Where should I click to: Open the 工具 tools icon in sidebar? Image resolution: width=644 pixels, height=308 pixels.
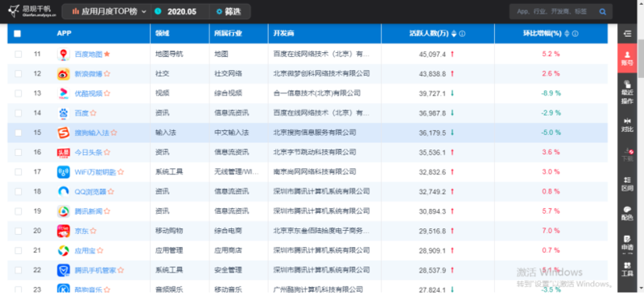[x=627, y=269]
